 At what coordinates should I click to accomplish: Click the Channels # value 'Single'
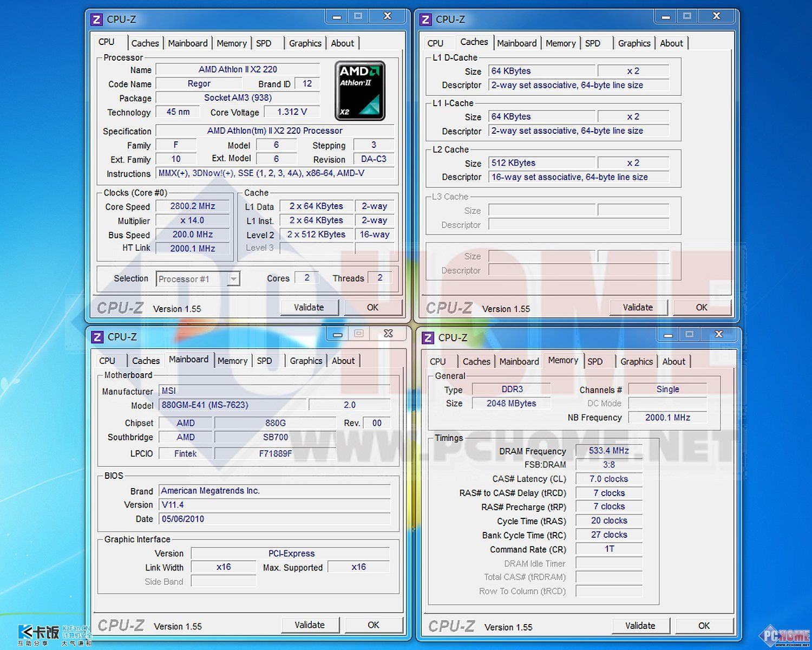668,389
